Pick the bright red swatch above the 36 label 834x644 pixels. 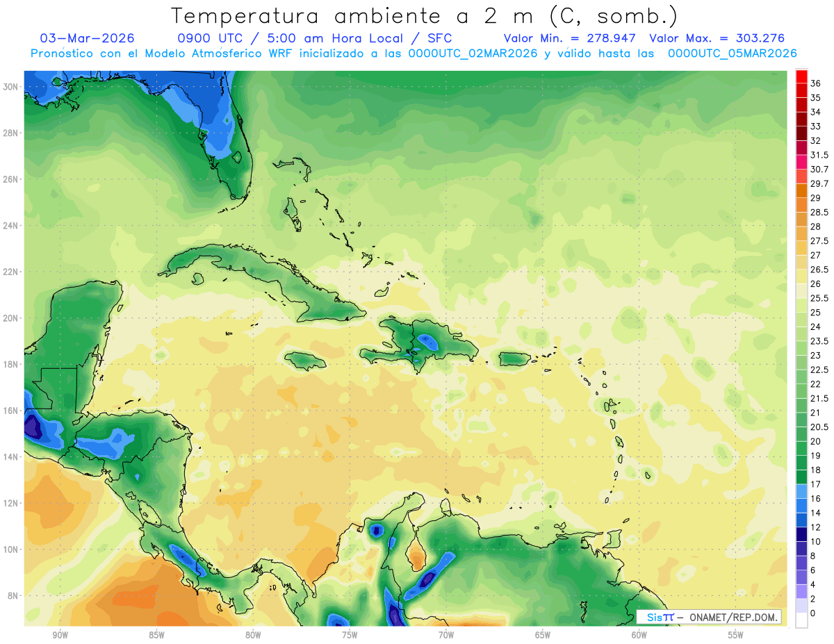coord(802,76)
